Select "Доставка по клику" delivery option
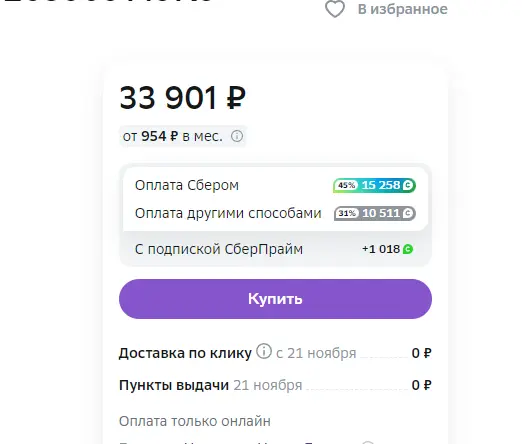Viewport: 522px width, 444px height. point(275,353)
